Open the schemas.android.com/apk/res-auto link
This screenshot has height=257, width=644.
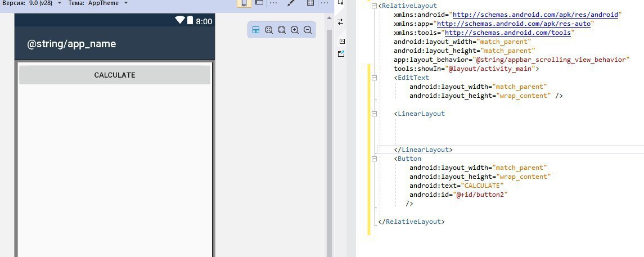click(x=514, y=24)
